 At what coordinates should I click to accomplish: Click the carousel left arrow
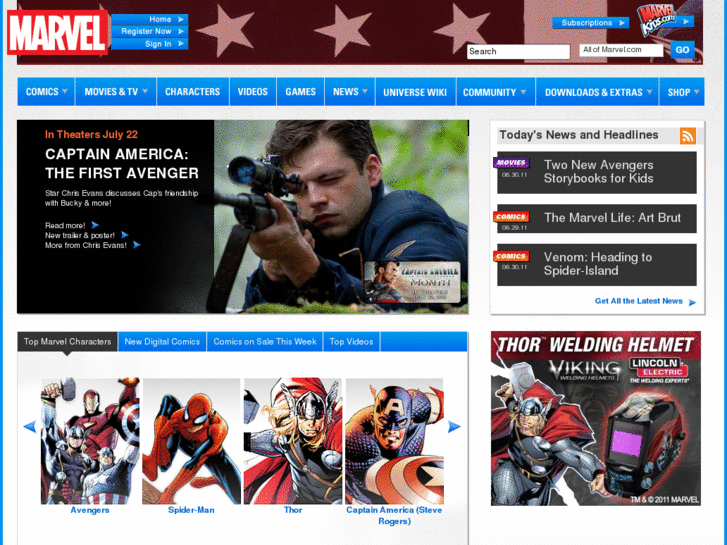(x=30, y=426)
